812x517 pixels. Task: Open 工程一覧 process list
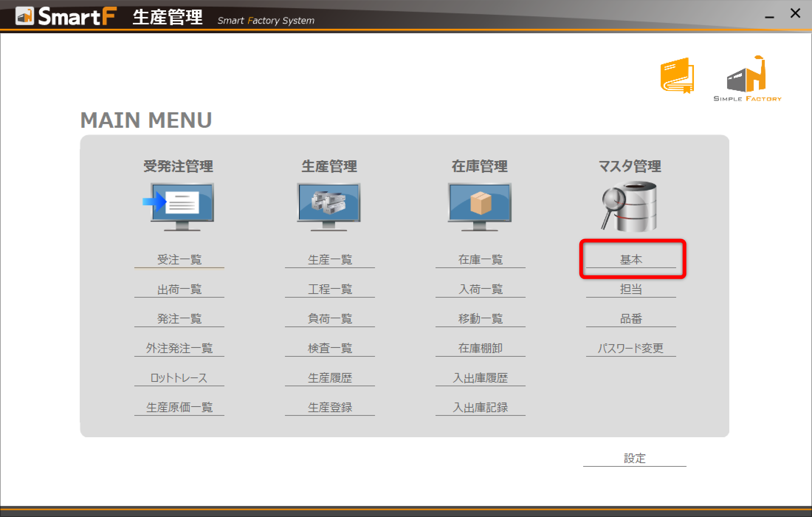coord(330,289)
